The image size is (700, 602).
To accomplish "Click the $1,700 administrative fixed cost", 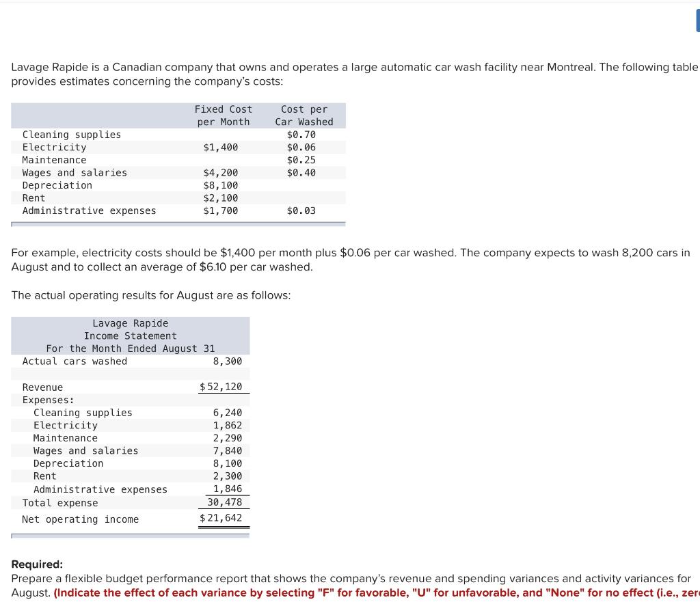I will pos(221,210).
